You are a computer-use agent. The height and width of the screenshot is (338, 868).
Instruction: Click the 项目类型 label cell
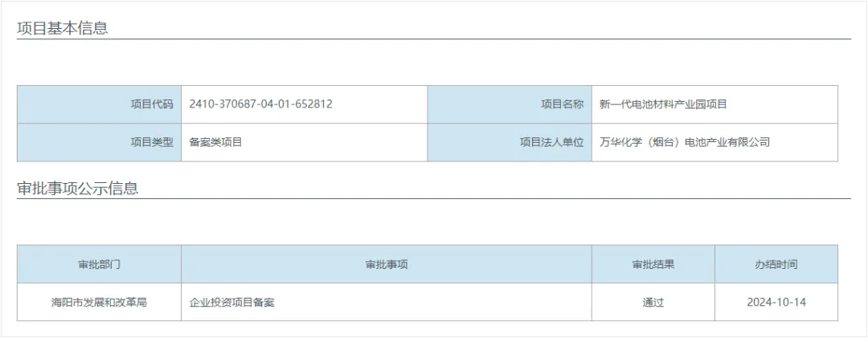coord(99,142)
